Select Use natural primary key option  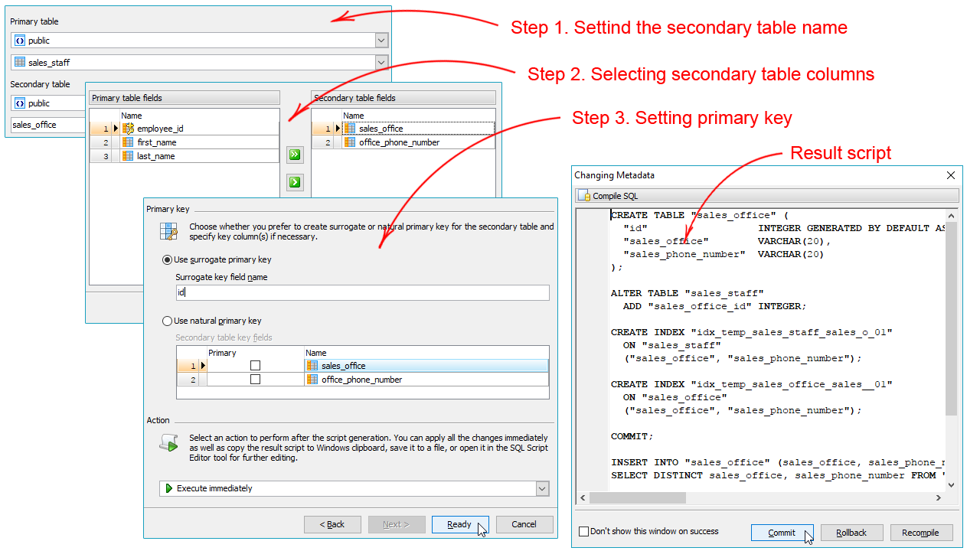(x=168, y=321)
